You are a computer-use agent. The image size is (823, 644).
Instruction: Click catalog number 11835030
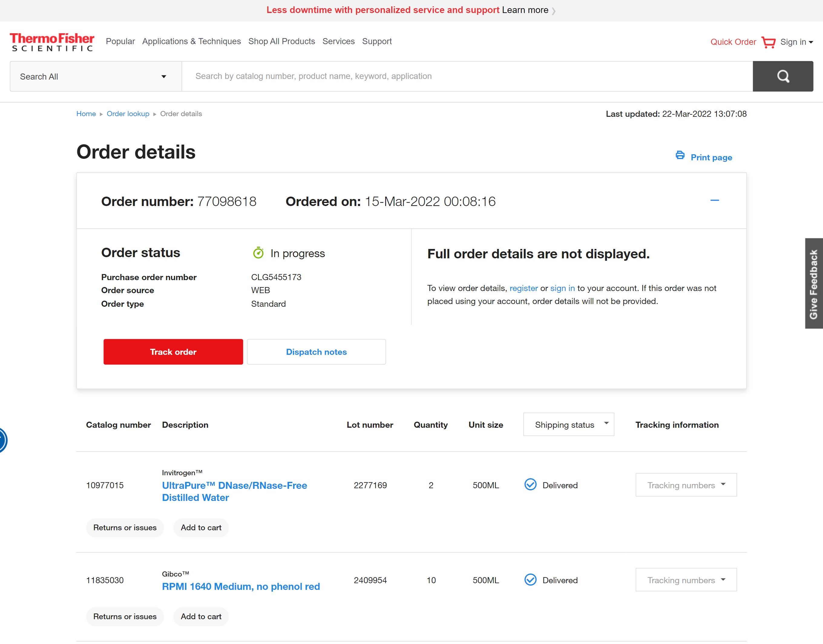105,580
